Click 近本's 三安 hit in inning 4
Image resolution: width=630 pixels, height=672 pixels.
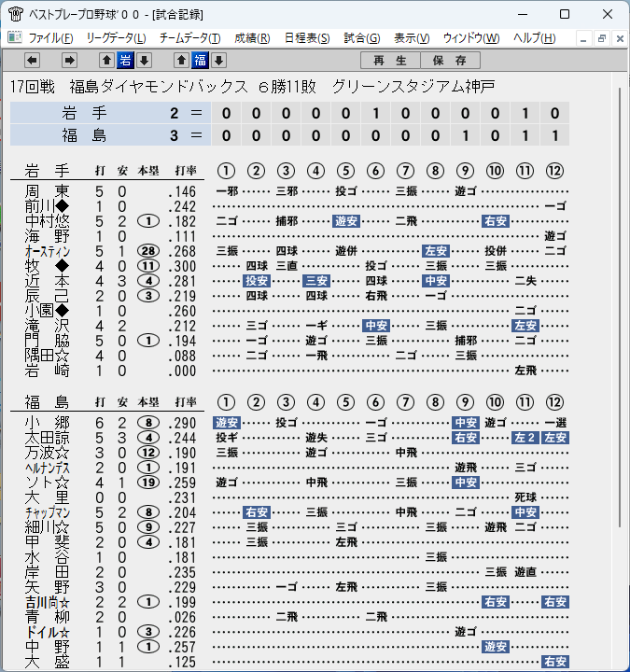[316, 281]
